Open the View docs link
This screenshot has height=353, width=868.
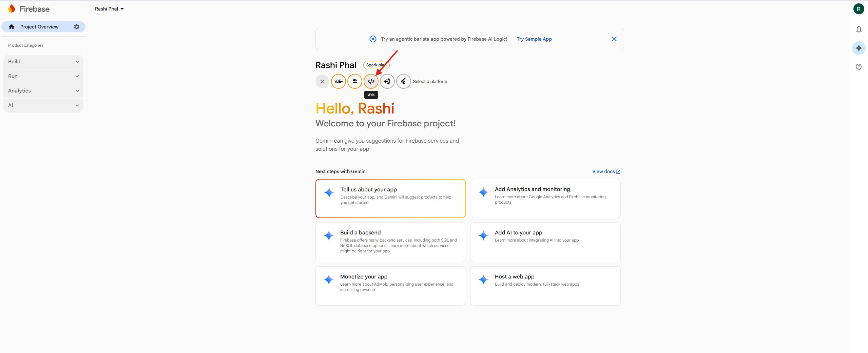(606, 171)
